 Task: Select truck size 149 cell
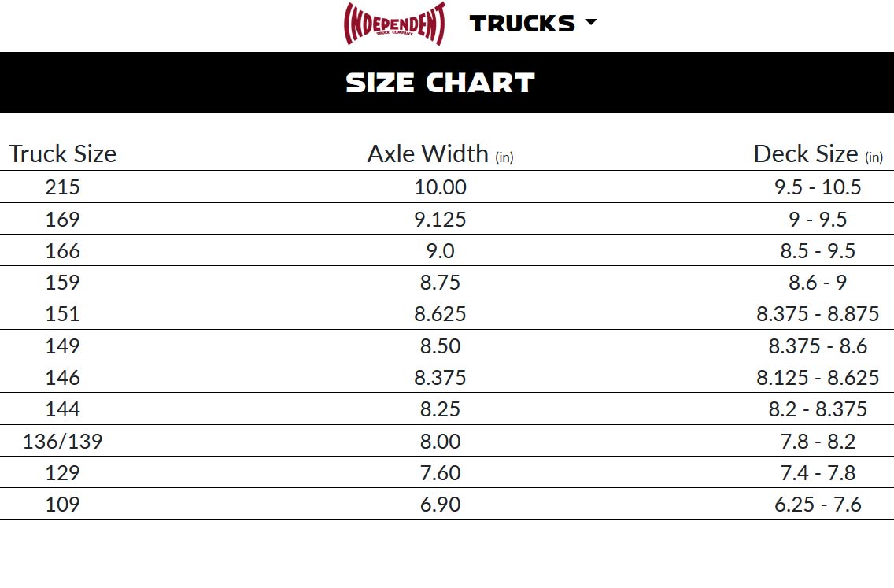pyautogui.click(x=63, y=346)
